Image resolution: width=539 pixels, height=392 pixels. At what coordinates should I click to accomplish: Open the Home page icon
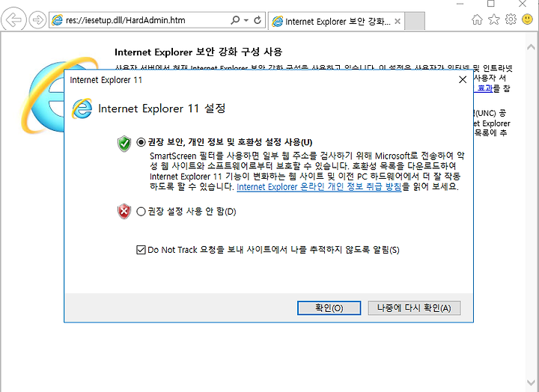click(477, 19)
